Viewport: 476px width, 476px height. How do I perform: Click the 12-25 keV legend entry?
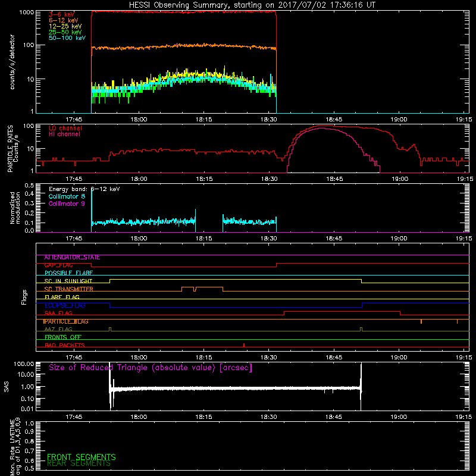(x=65, y=26)
